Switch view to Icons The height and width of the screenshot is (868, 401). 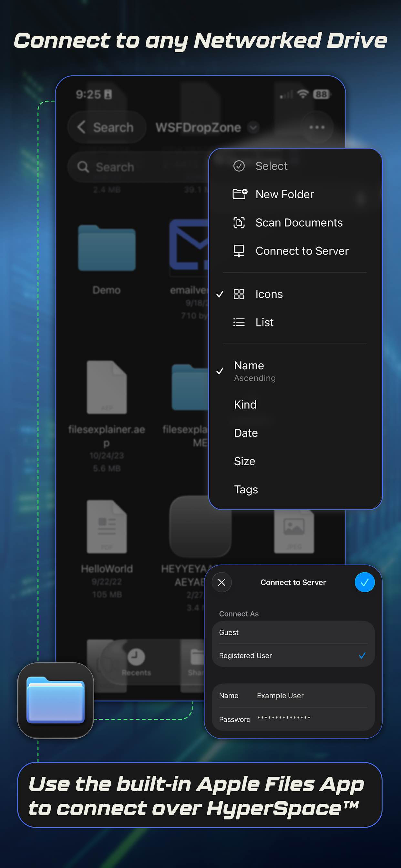295,294
